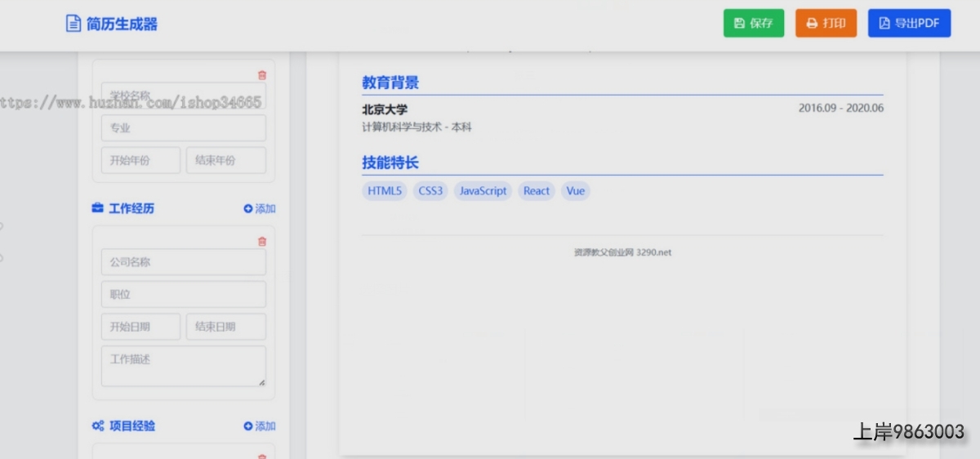Click the 资源教父创业网 3290.net footer text
The height and width of the screenshot is (459, 980).
click(622, 253)
